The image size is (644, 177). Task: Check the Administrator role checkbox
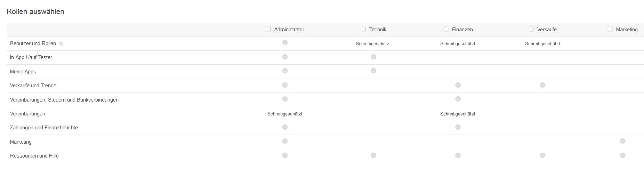268,29
